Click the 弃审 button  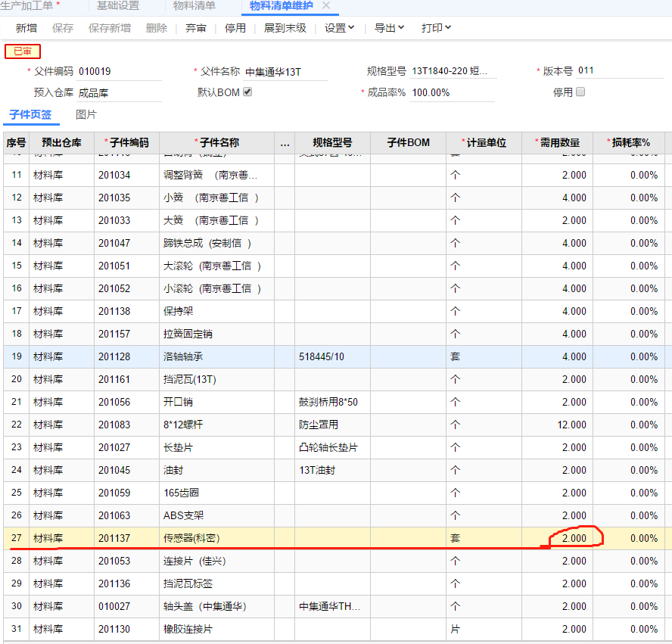196,28
